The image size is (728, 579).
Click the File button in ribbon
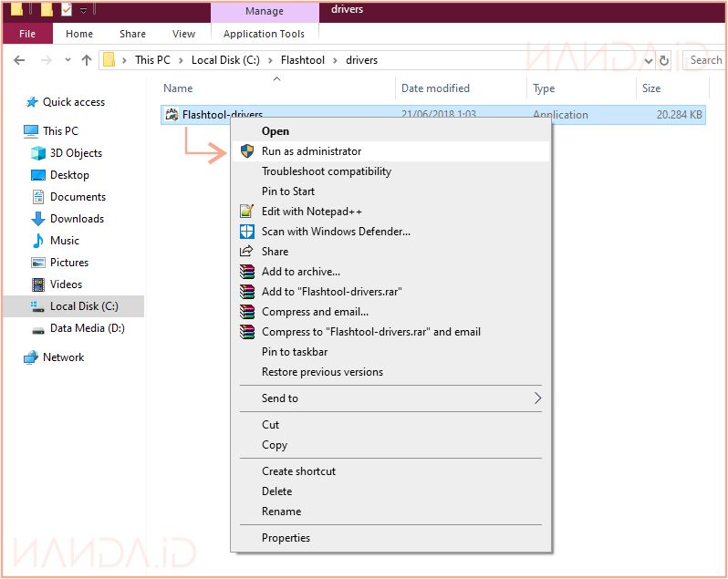(27, 34)
